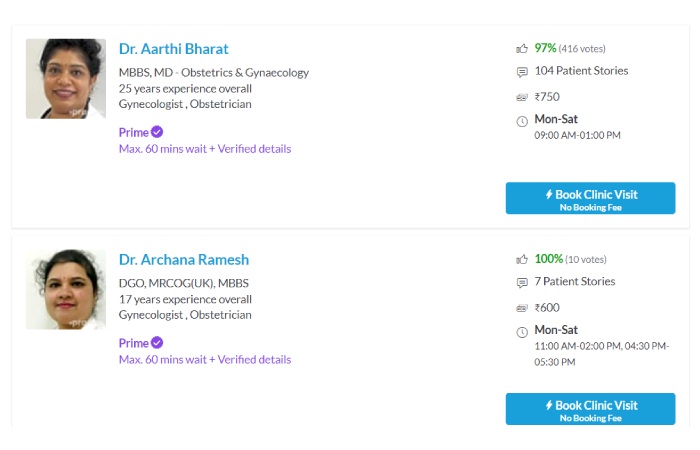Open 97% rating with 416 votes
The width and height of the screenshot is (700, 450).
tap(570, 48)
